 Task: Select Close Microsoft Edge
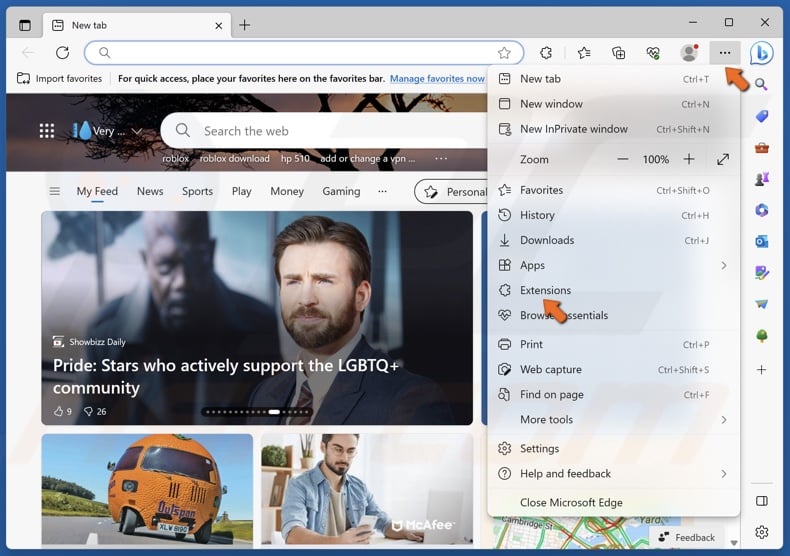coord(614,503)
